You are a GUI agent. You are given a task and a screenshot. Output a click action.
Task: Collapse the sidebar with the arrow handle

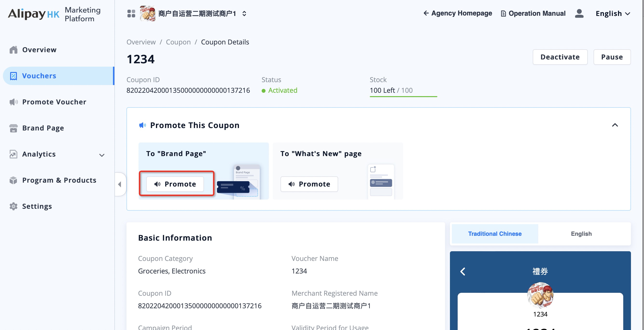[120, 184]
